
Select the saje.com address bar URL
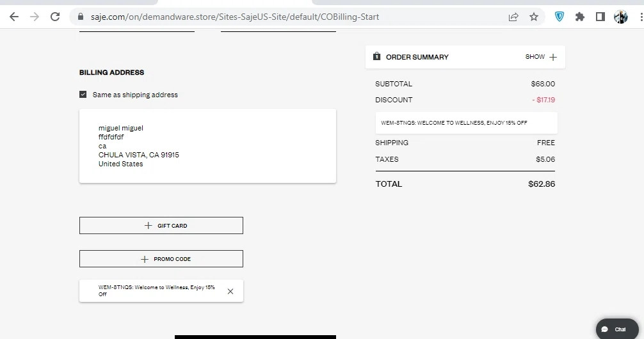[235, 17]
